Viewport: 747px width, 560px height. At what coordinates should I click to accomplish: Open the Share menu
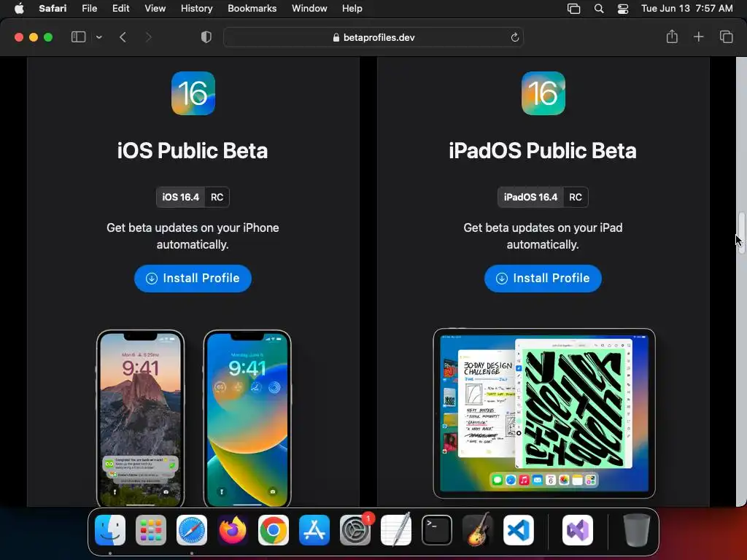click(x=672, y=36)
